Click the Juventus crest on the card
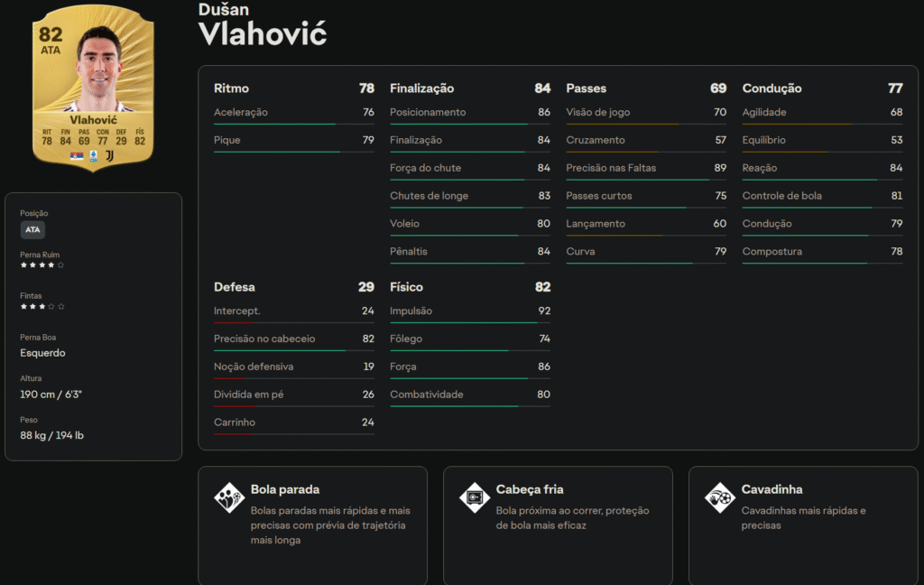924x585 pixels. point(109,155)
